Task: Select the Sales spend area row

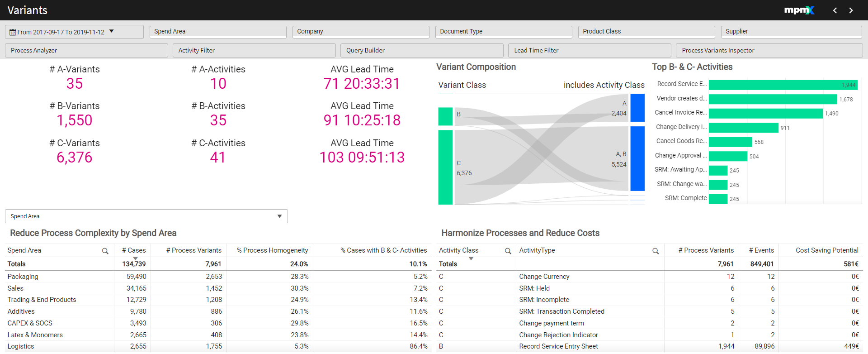Action: tap(217, 288)
